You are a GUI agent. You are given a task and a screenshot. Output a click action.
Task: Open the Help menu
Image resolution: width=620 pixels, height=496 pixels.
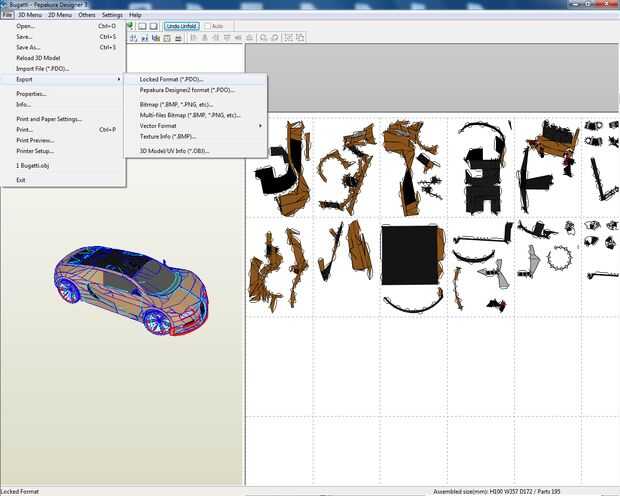point(135,15)
